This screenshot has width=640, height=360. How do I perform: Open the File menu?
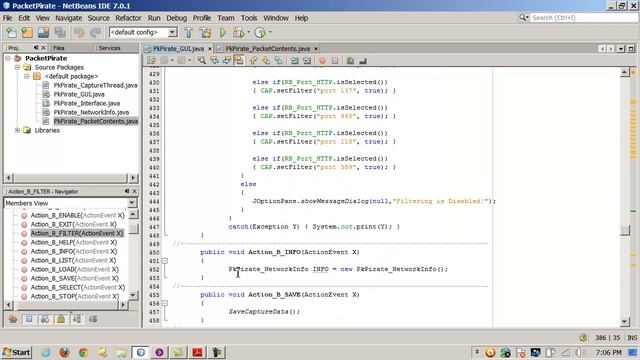pyautogui.click(x=7, y=18)
